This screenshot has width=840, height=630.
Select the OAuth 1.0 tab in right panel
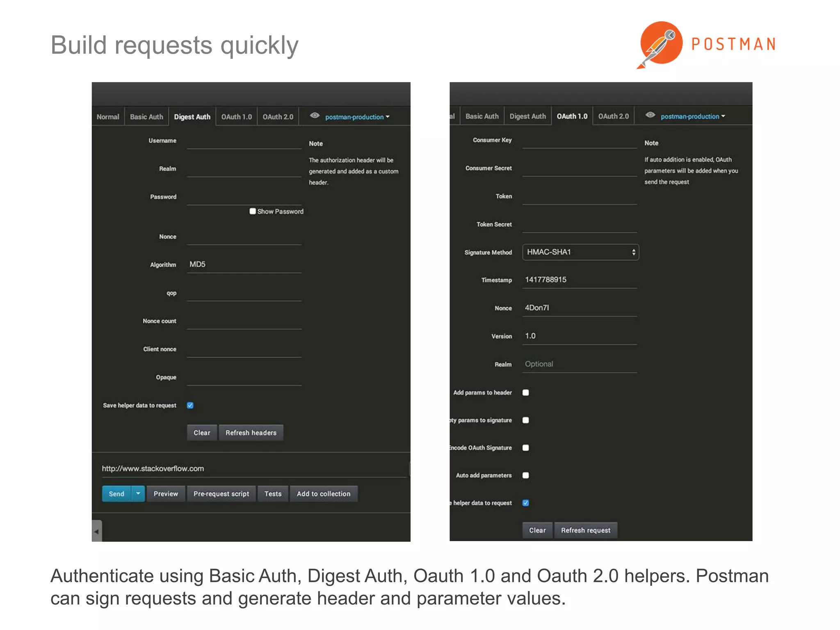(572, 116)
